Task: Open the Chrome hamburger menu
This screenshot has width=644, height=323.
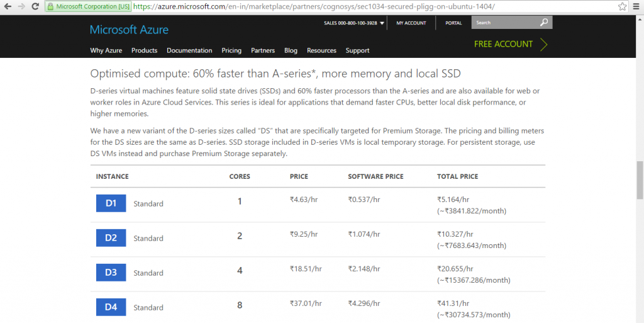Action: coord(636,7)
